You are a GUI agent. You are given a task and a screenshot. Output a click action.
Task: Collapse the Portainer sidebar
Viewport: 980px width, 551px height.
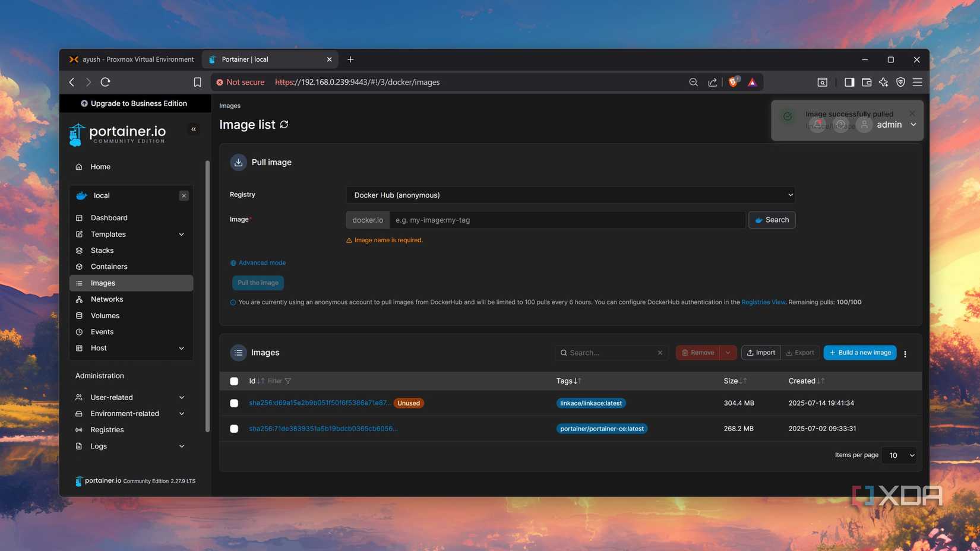[x=194, y=129]
